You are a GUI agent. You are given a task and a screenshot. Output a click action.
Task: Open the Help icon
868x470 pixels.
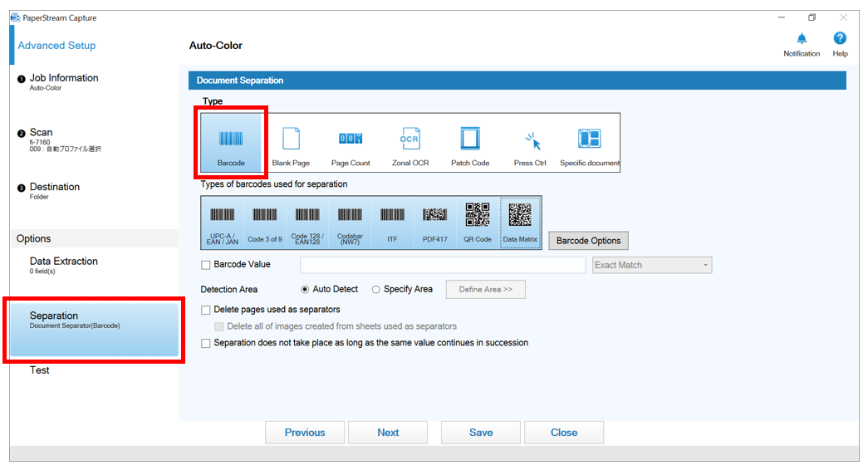pyautogui.click(x=840, y=44)
